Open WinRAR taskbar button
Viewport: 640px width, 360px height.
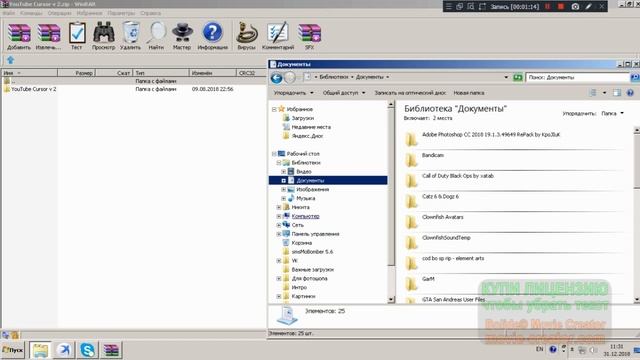[111, 350]
